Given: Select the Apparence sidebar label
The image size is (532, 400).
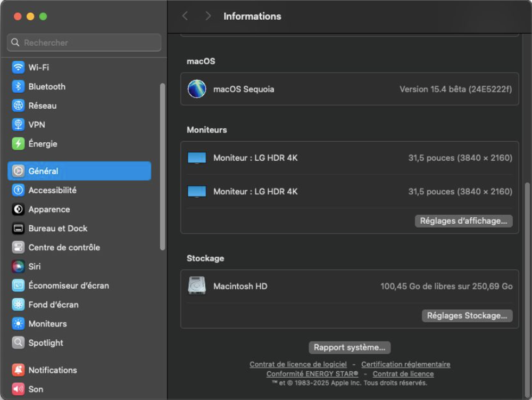Looking at the screenshot, I should point(49,209).
